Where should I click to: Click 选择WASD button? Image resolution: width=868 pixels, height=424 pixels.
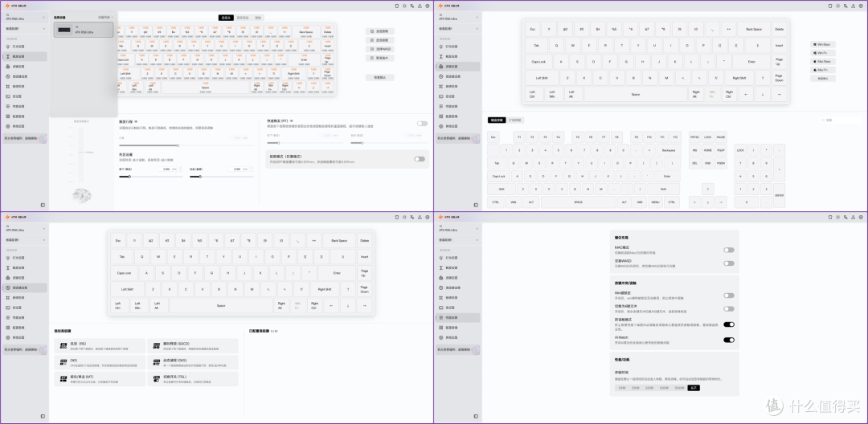[x=379, y=49]
